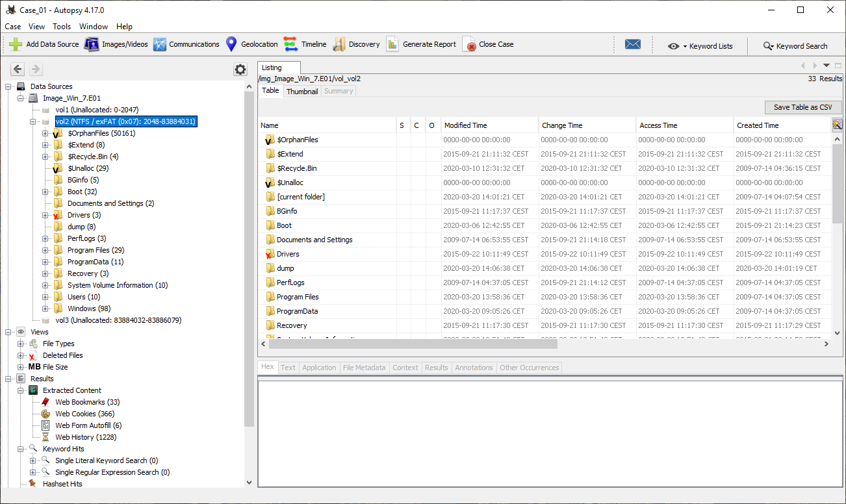The height and width of the screenshot is (504, 846).
Task: Open the Images/Videos viewer
Action: tap(117, 44)
